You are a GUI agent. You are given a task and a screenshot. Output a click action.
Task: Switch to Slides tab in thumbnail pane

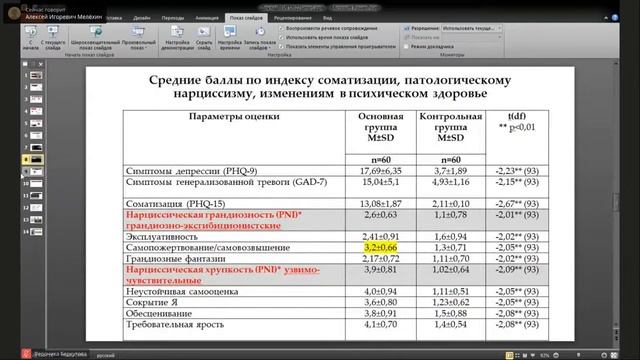coord(25,64)
